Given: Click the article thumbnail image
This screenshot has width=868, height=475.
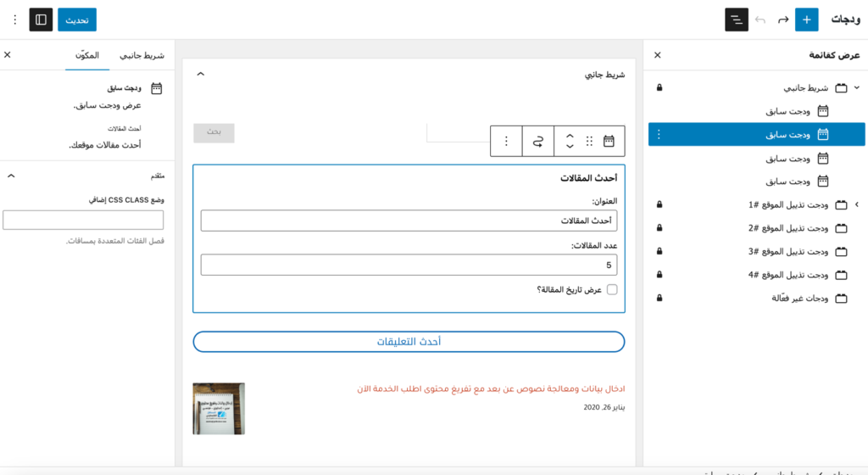Looking at the screenshot, I should tap(219, 409).
